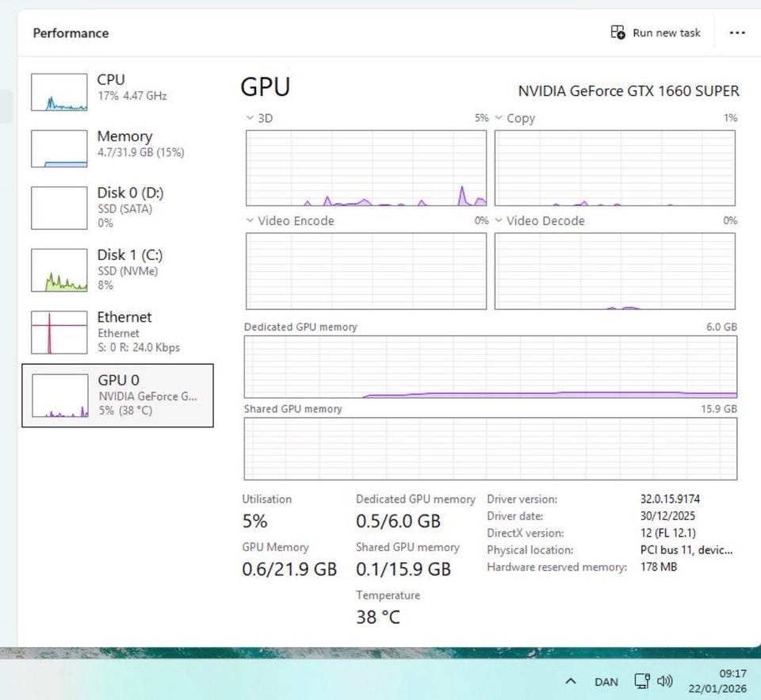Click the Copy engine usage graph

615,168
